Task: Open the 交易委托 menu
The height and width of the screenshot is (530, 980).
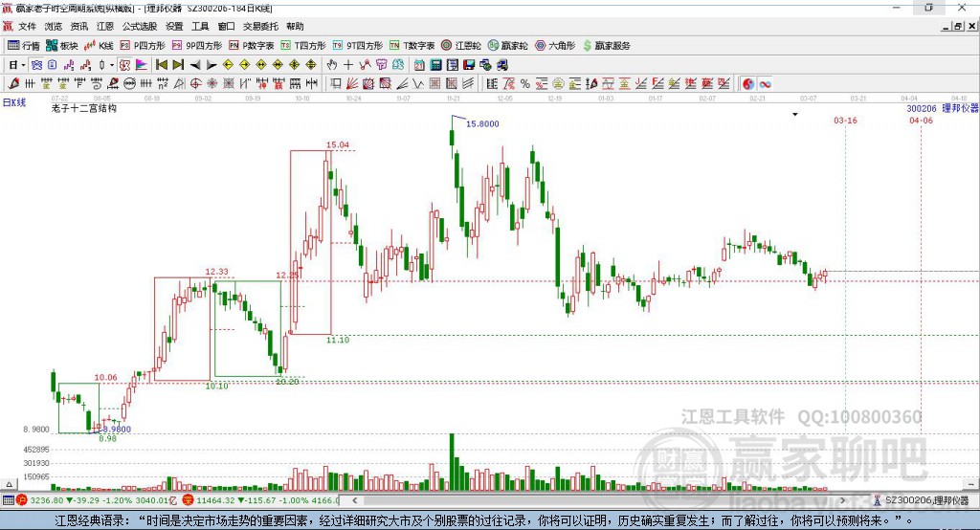Action: point(260,26)
